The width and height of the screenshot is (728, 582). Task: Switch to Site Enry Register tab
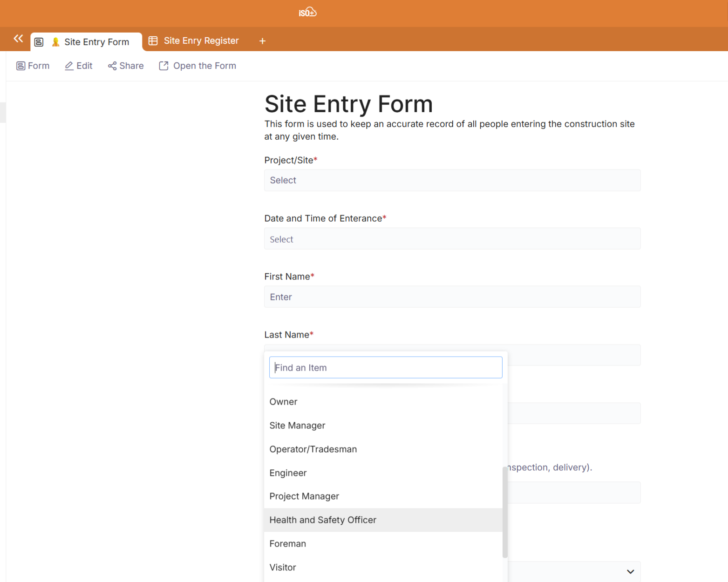[201, 41]
